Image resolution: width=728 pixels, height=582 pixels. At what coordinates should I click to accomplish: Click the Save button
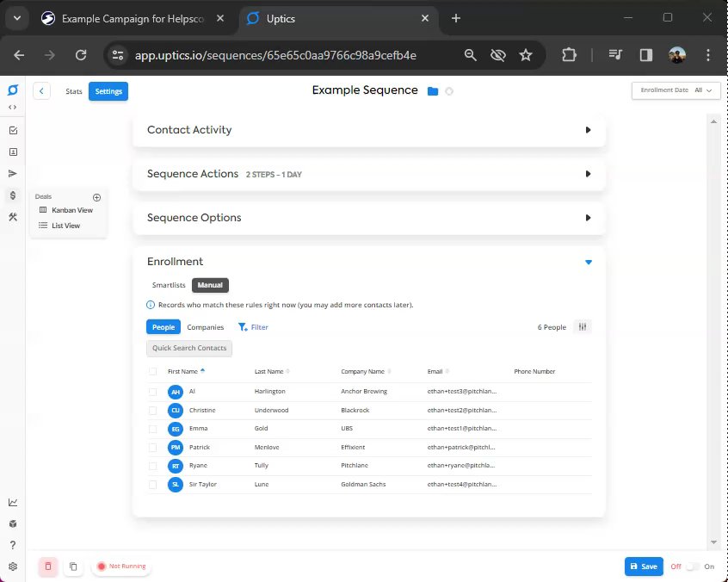coord(644,567)
